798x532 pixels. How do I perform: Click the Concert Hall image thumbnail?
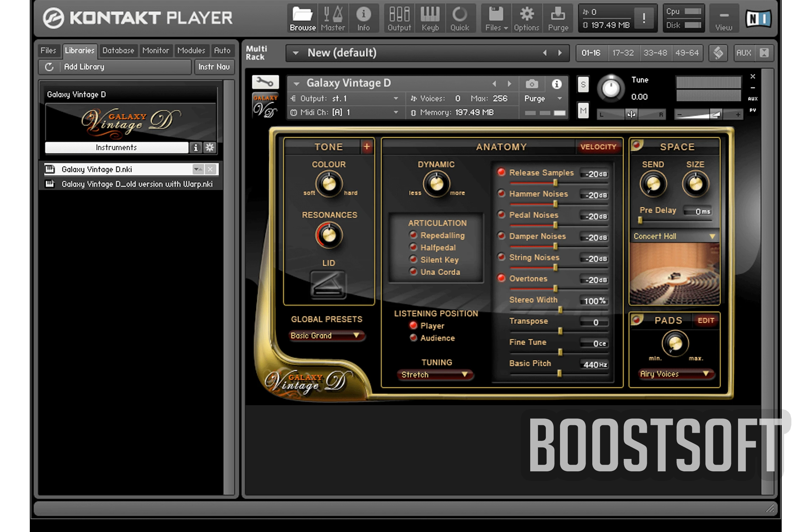click(x=675, y=274)
